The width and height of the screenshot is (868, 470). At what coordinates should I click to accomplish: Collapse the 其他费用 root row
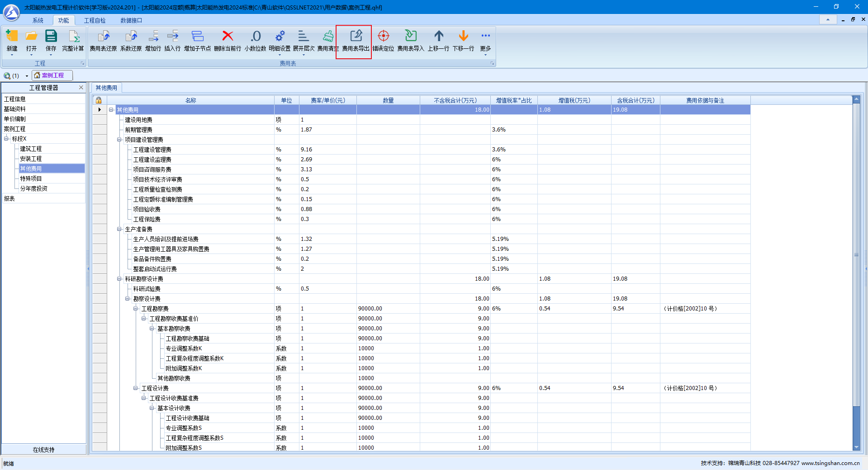(111, 110)
